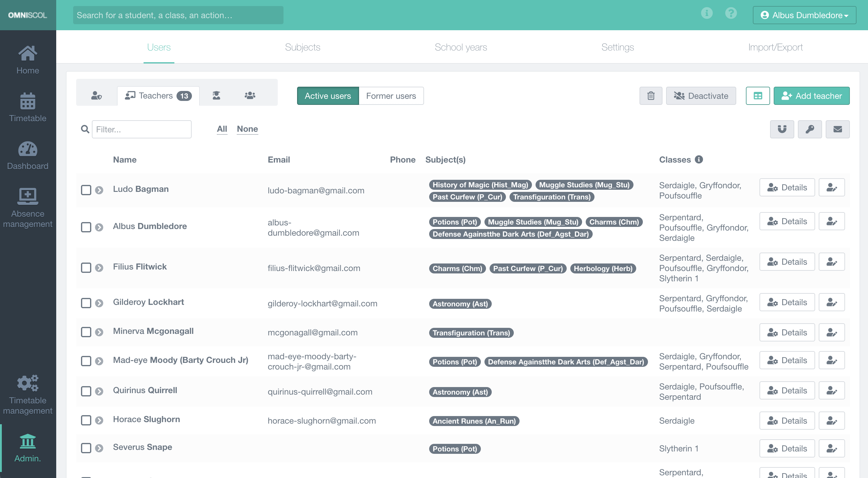Expand the Gilderoy Lockhart row chevron
The image size is (868, 478).
coord(99,303)
